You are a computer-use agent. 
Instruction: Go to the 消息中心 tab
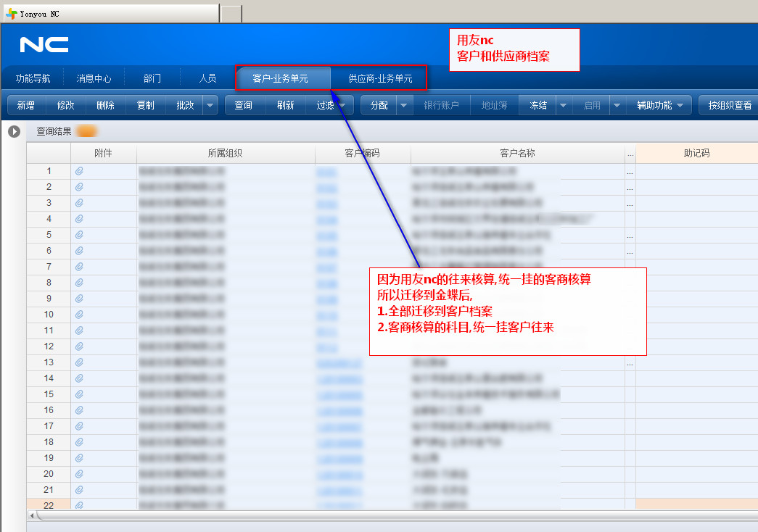(x=94, y=78)
